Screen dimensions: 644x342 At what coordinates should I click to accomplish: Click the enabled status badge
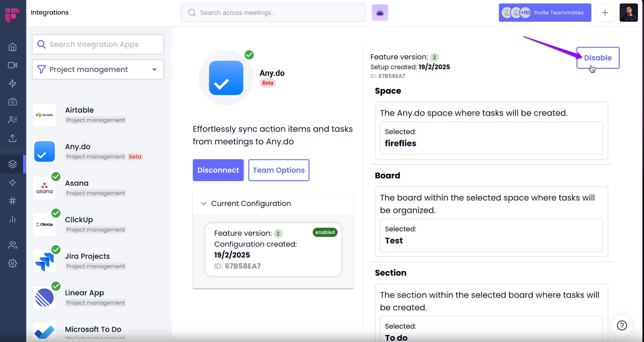click(x=325, y=232)
